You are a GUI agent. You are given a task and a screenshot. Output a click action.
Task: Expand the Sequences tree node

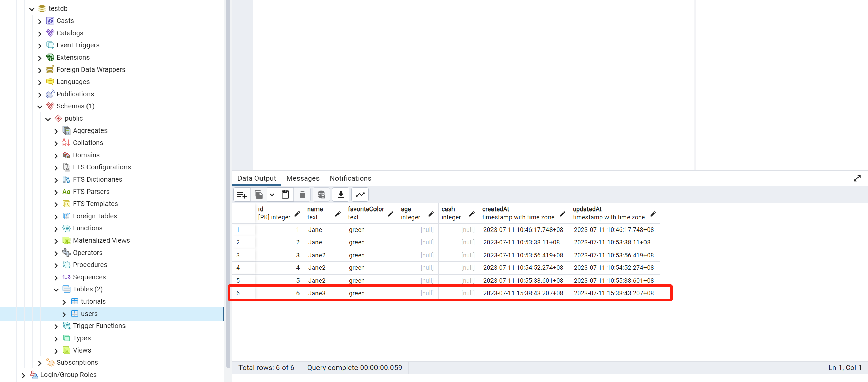[x=56, y=277]
